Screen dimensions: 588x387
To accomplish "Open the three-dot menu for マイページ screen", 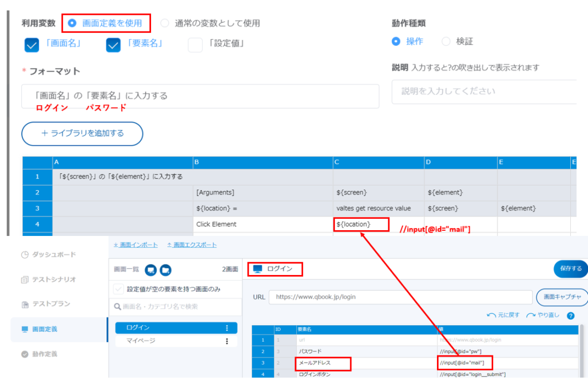I will click(x=227, y=341).
